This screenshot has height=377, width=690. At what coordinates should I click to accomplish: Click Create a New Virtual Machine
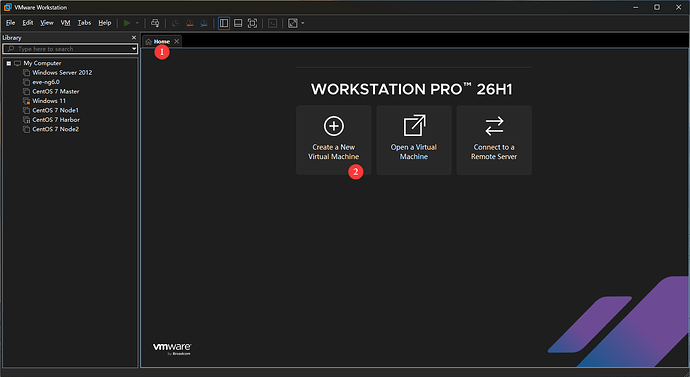(x=334, y=140)
